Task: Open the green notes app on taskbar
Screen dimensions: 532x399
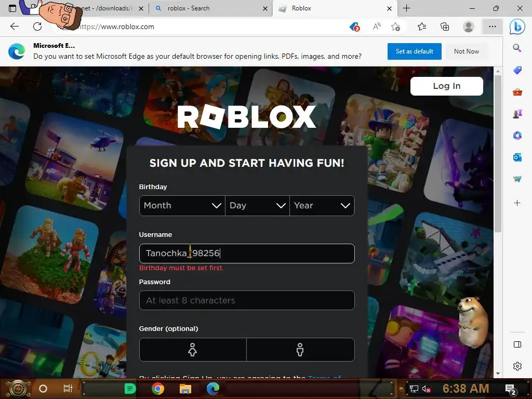Action: pos(130,389)
